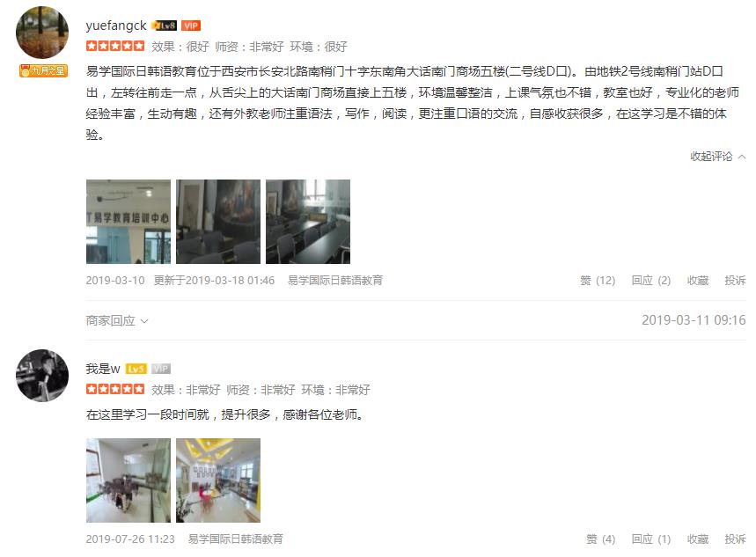Click the gray VIP badge of 我是w
The height and width of the screenshot is (557, 756).
tap(161, 369)
